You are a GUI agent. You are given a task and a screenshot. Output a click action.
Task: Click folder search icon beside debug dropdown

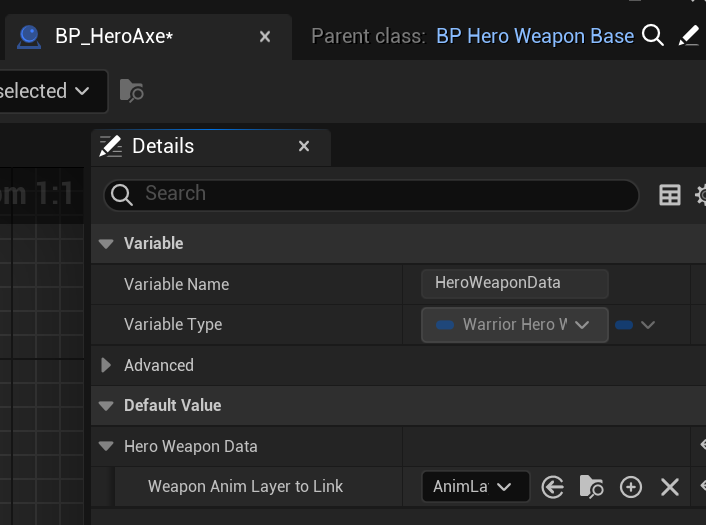(x=131, y=91)
